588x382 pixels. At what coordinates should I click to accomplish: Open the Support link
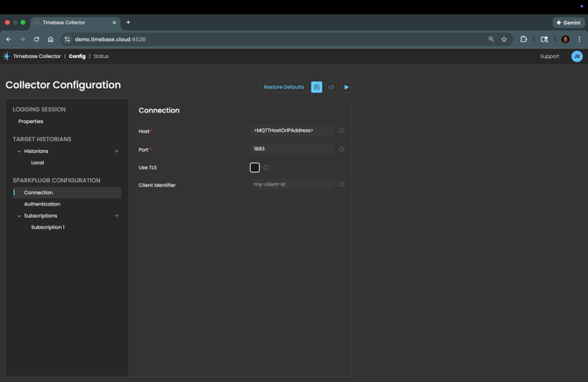click(x=549, y=56)
